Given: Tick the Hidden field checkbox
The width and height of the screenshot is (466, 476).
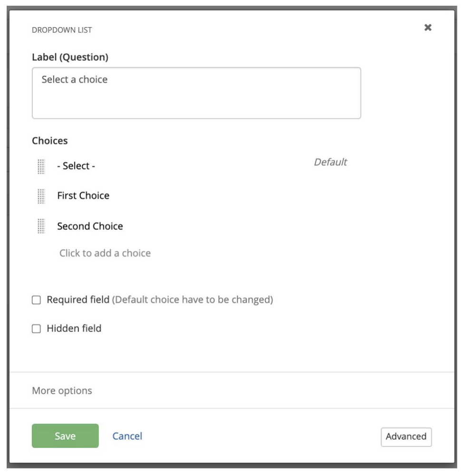Looking at the screenshot, I should (x=36, y=328).
